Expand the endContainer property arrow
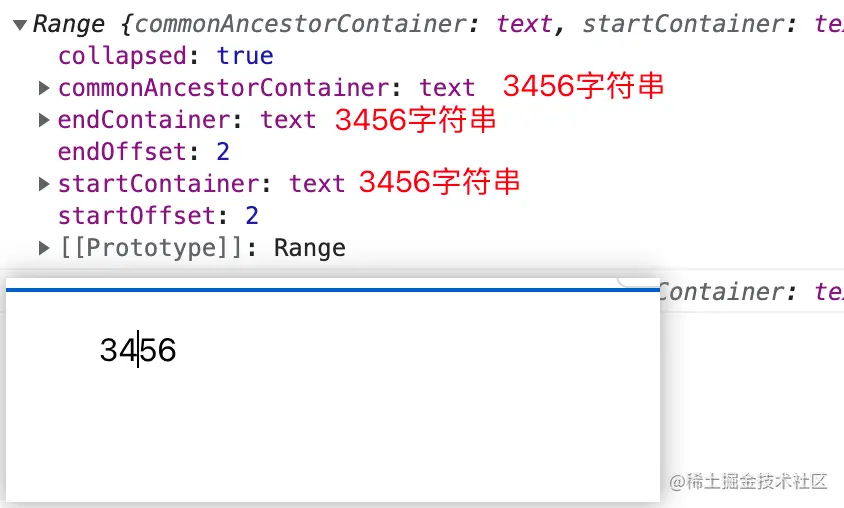 coord(44,120)
